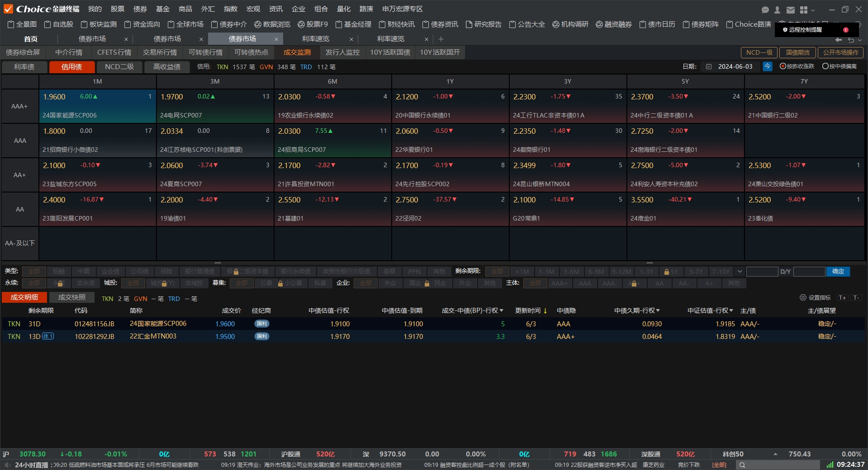Expand the status bar index ticker arrow
868x470 pixels.
click(x=775, y=454)
